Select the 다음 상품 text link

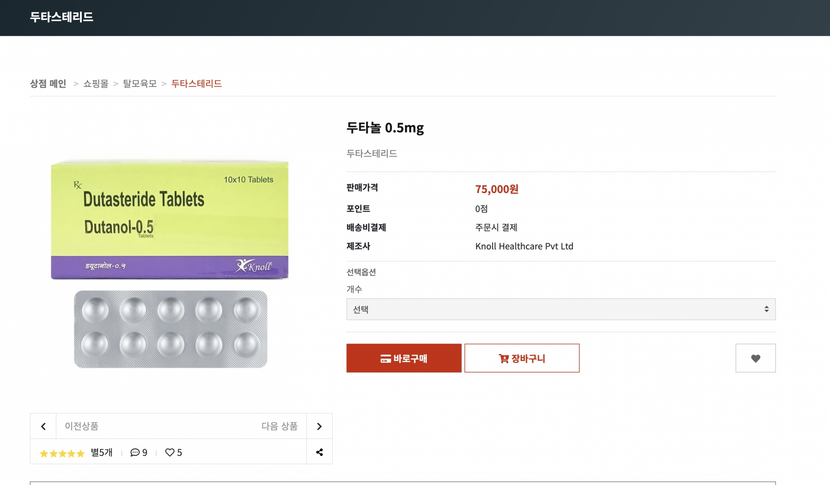tap(279, 426)
